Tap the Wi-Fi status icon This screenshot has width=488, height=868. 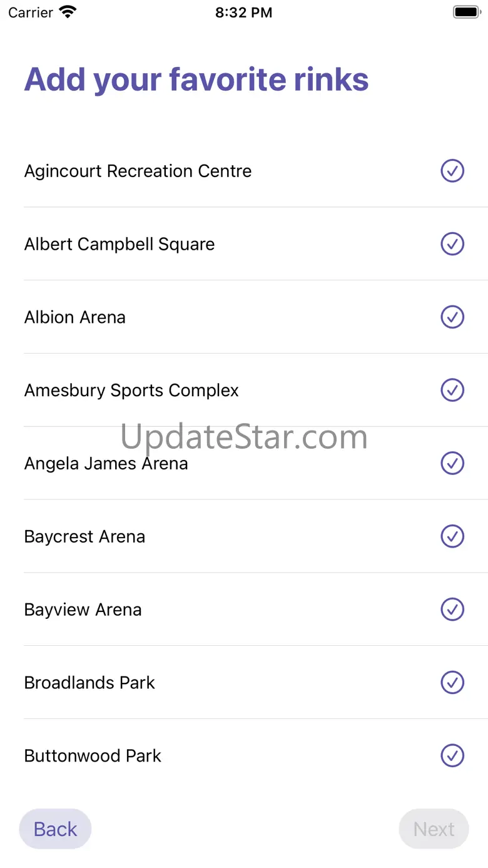[x=67, y=13]
